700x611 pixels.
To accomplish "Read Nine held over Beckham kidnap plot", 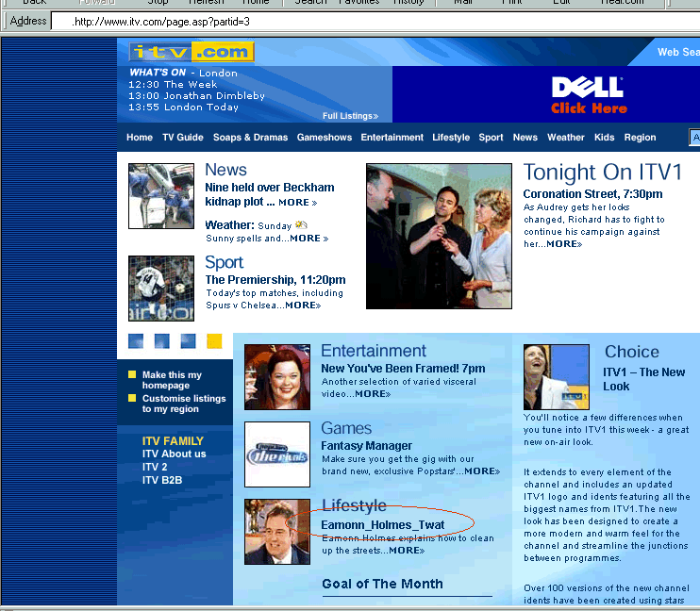I will coord(269,194).
